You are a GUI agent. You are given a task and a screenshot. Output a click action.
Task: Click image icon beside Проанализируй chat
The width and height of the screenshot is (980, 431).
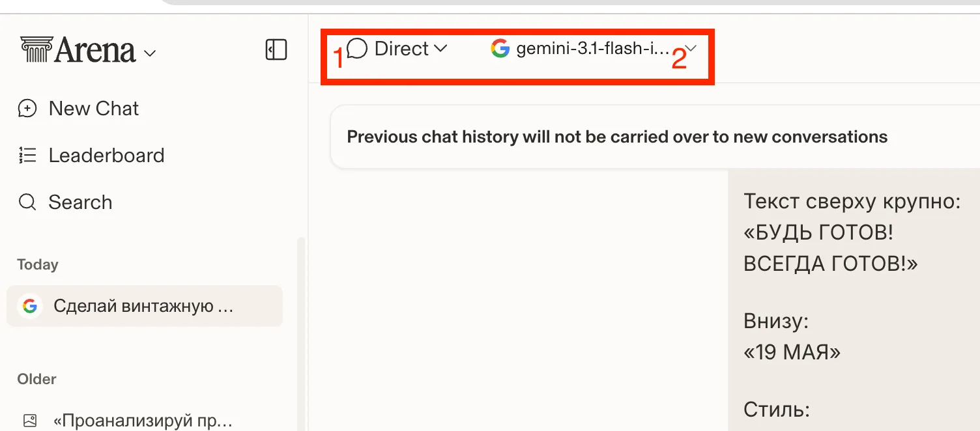pos(29,420)
